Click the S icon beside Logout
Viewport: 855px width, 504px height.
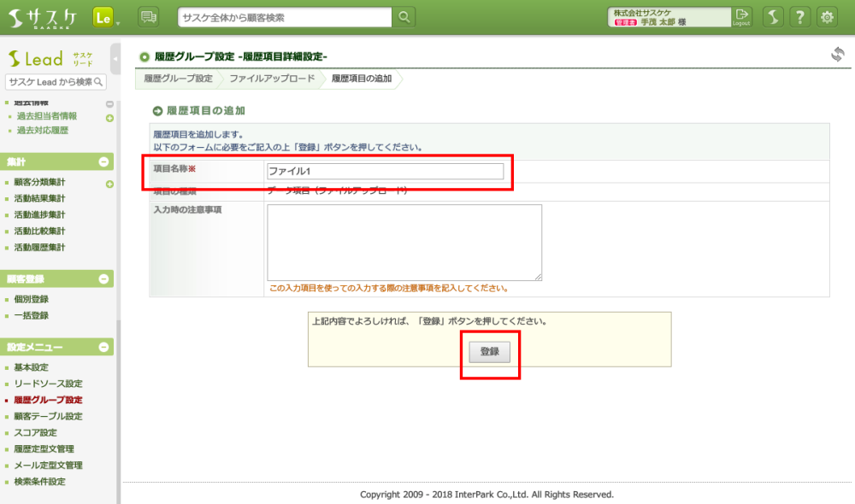pos(772,17)
